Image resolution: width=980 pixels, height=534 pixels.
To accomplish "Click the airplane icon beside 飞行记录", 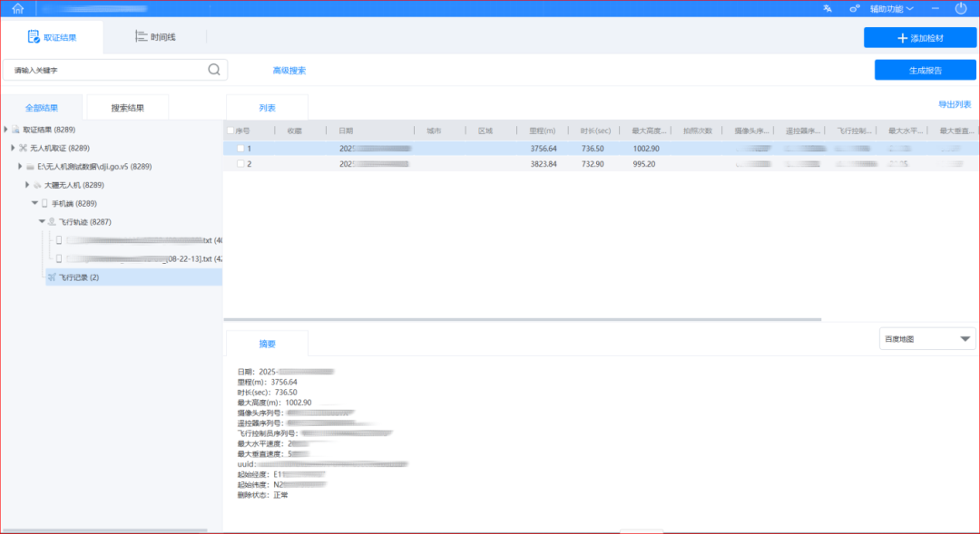I will [53, 277].
